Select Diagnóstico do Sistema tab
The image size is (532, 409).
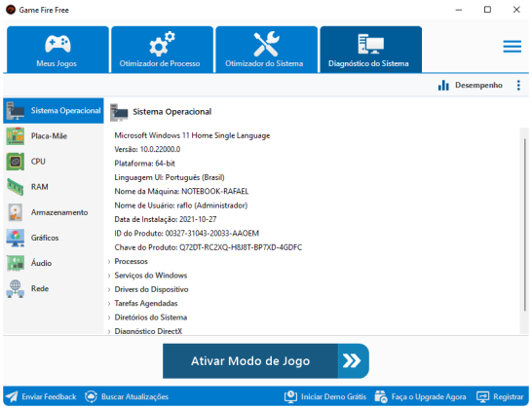371,50
